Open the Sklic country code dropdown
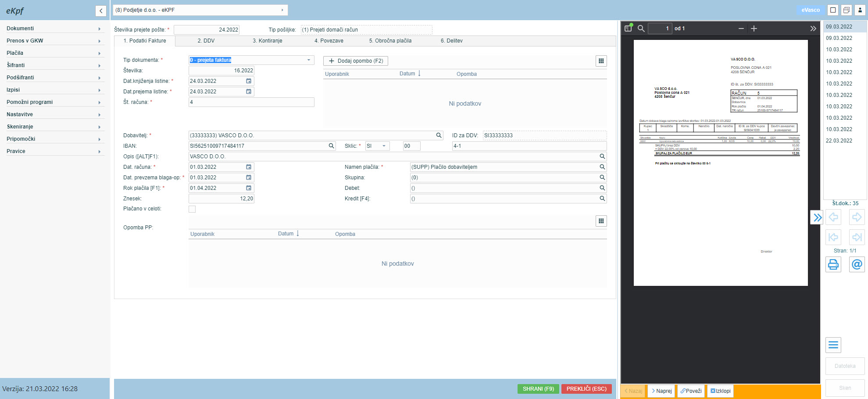The image size is (868, 399). pyautogui.click(x=384, y=146)
